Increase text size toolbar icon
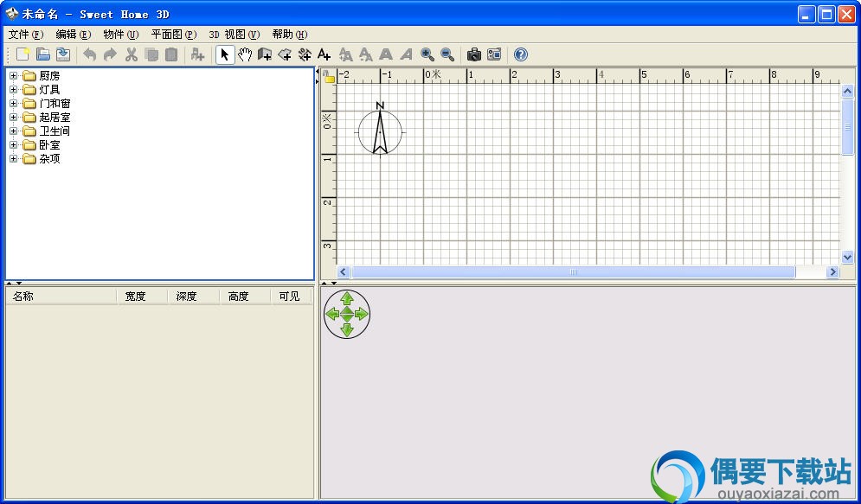The width and height of the screenshot is (861, 504). (x=345, y=54)
